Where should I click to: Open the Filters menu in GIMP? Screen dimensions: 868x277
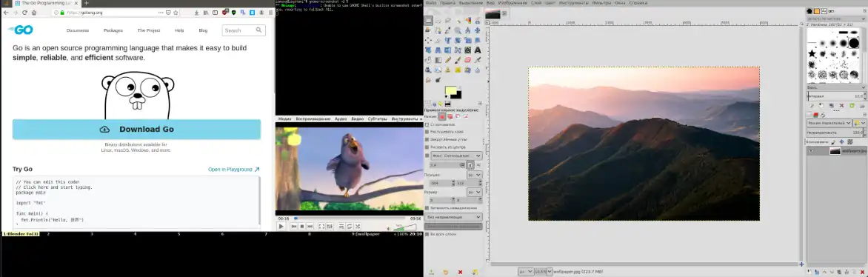[601, 3]
